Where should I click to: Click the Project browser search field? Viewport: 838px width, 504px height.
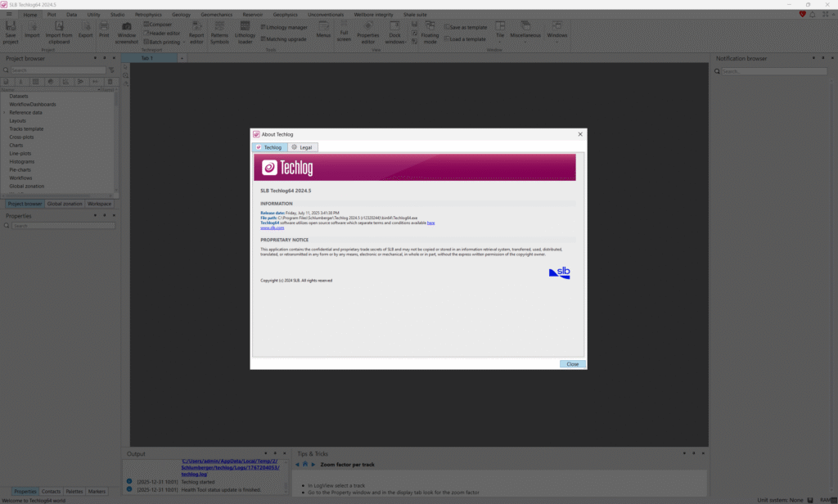point(57,70)
